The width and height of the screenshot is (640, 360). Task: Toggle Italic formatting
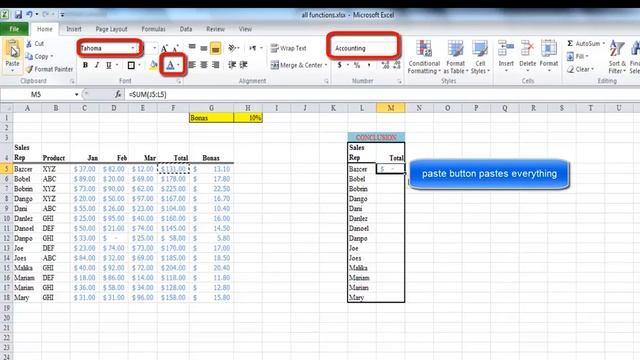(x=97, y=65)
